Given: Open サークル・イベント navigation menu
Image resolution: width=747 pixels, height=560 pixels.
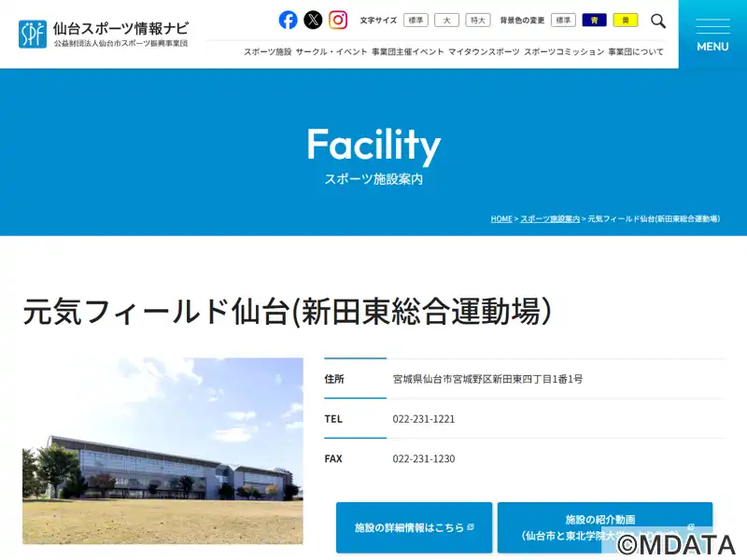Looking at the screenshot, I should click(x=331, y=52).
